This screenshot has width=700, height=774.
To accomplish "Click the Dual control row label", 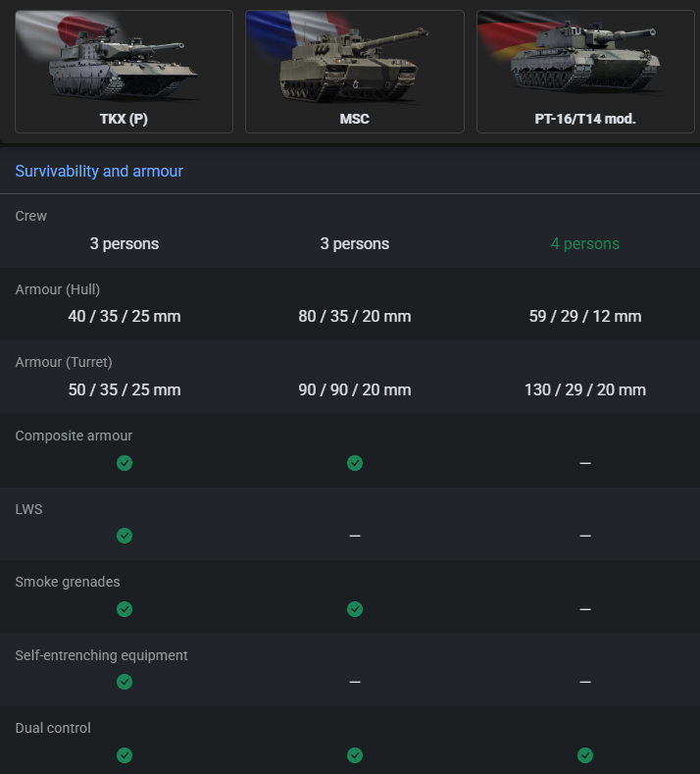I will tap(53, 728).
